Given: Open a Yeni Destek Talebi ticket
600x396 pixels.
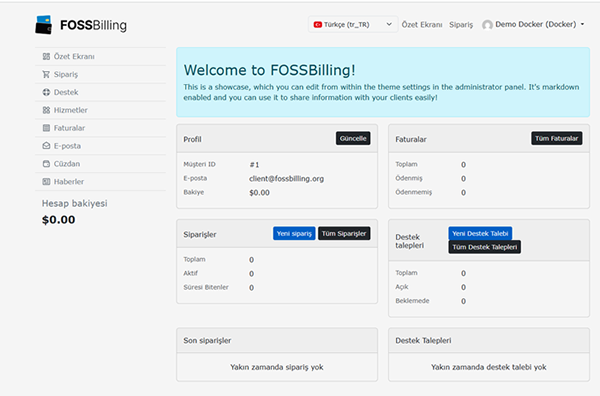Looking at the screenshot, I should click(480, 233).
